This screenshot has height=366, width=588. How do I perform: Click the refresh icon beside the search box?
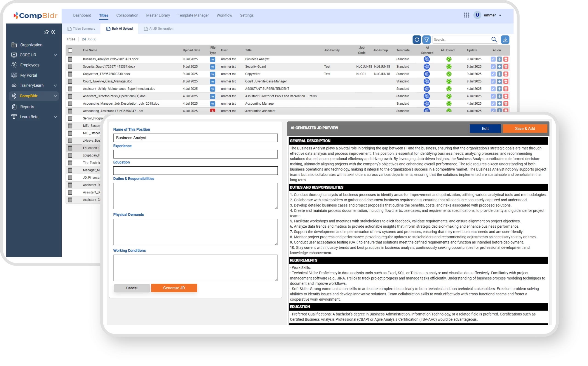click(416, 39)
